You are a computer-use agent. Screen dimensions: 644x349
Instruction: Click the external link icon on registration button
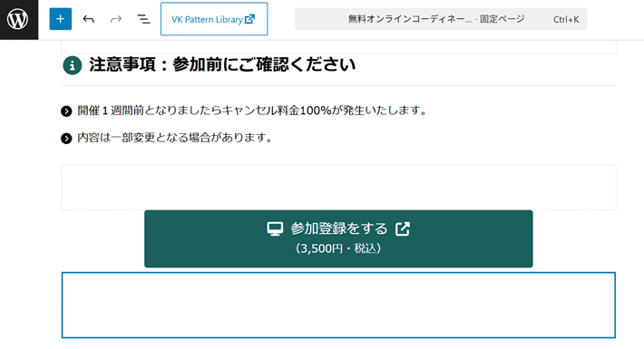(403, 228)
